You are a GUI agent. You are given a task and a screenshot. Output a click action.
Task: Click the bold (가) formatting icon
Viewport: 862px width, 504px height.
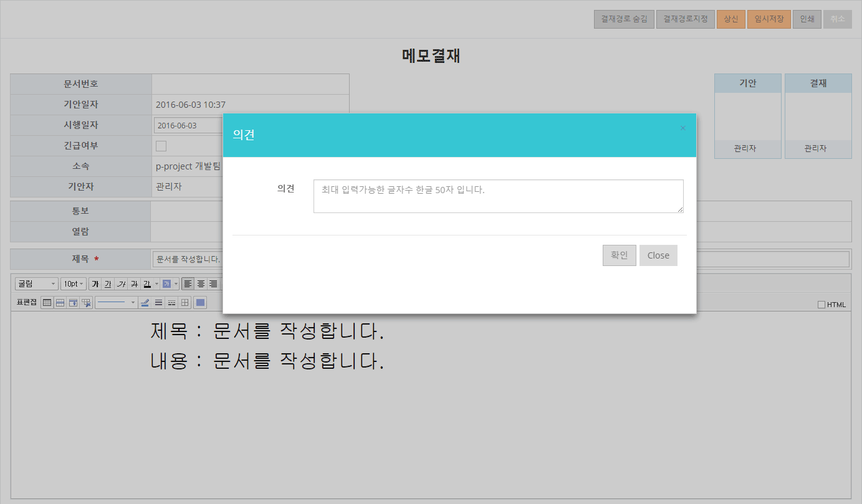(x=95, y=284)
